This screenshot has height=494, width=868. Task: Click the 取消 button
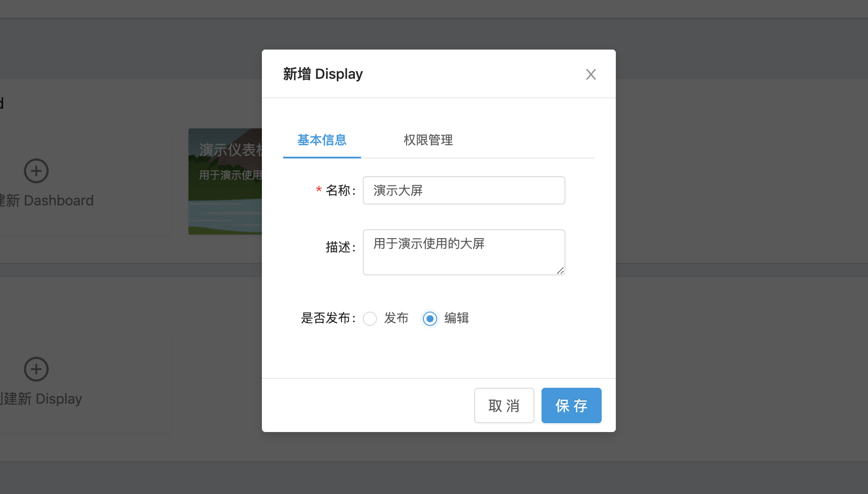[504, 405]
